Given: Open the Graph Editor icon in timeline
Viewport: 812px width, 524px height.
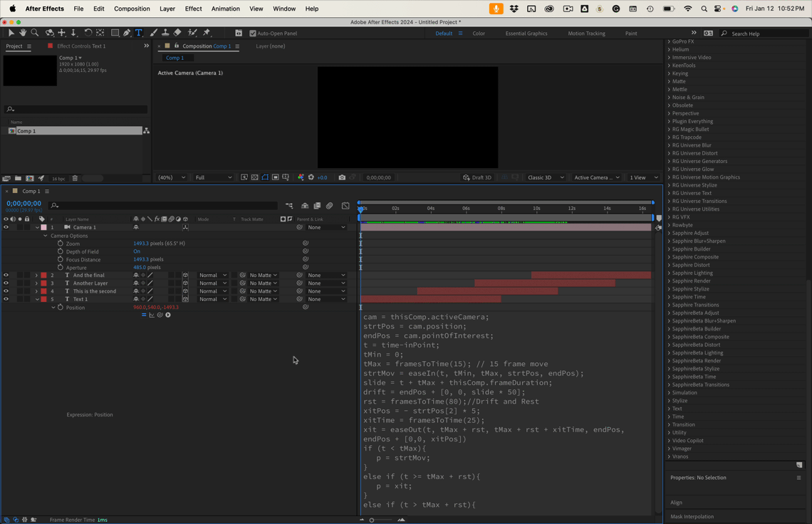Looking at the screenshot, I should [345, 206].
